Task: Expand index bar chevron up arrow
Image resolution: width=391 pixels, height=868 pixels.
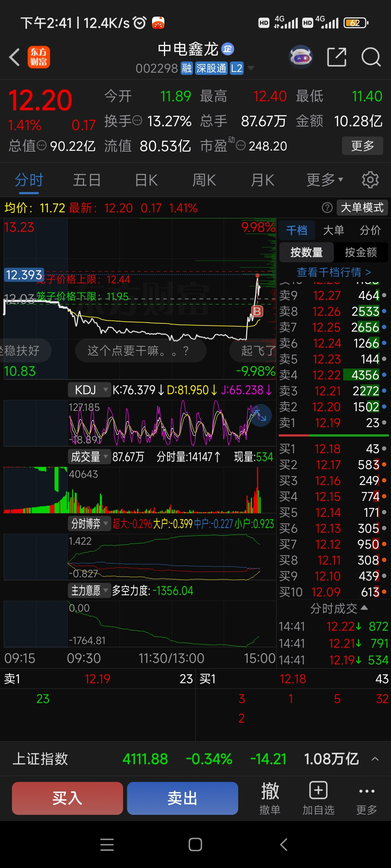Action: coord(375,759)
